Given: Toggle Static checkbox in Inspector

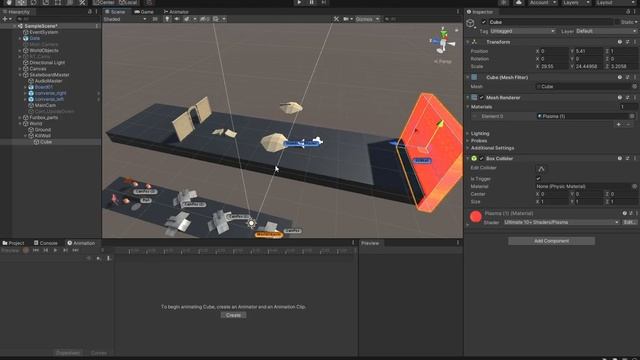Looking at the screenshot, I should pyautogui.click(x=617, y=22).
